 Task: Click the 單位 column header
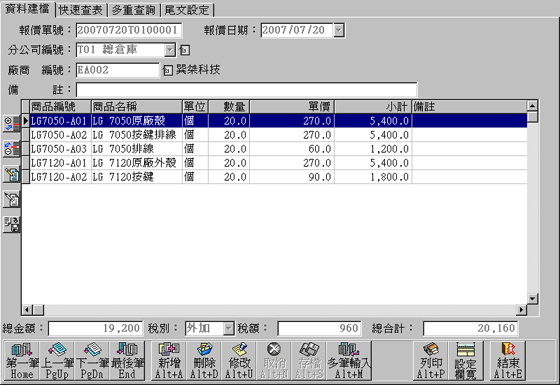[x=195, y=106]
